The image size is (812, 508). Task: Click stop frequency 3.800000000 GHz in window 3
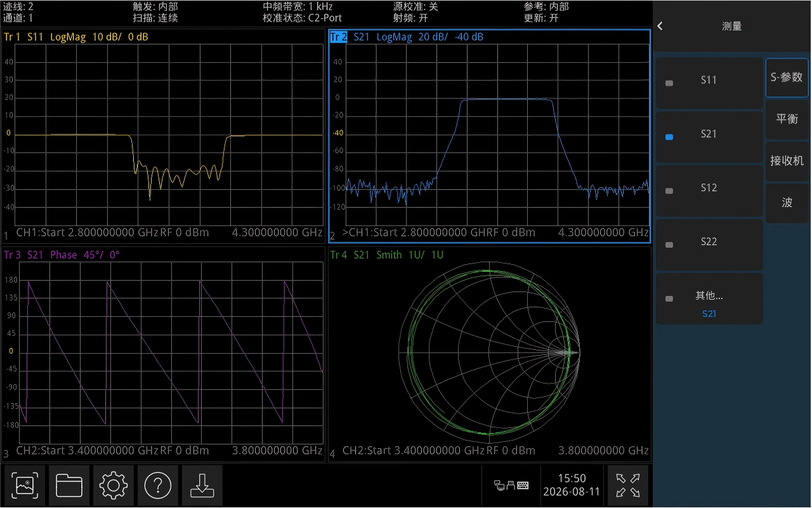(x=277, y=450)
